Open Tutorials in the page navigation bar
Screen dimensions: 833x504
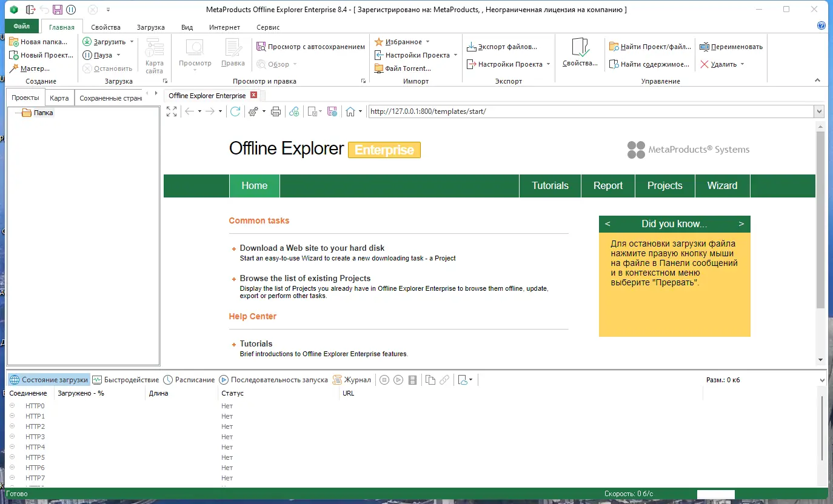click(550, 186)
